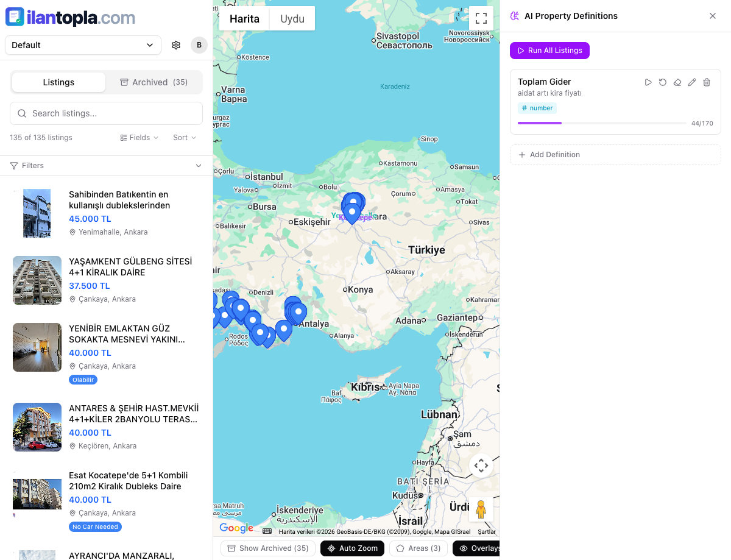Open map camera pan controls
The height and width of the screenshot is (560, 731).
(x=481, y=466)
